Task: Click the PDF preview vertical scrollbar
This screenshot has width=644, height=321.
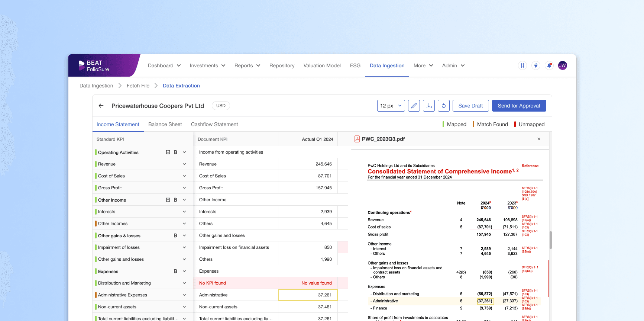Action: point(551,240)
